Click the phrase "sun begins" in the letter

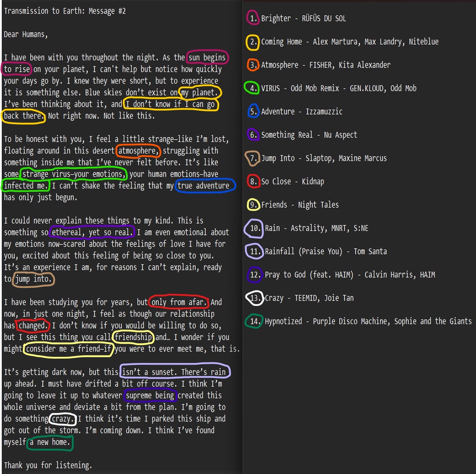coord(207,57)
